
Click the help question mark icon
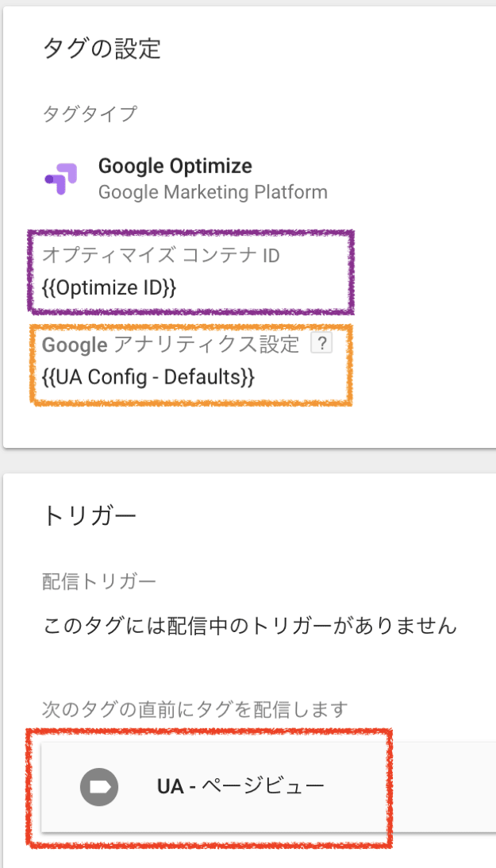pos(321,343)
